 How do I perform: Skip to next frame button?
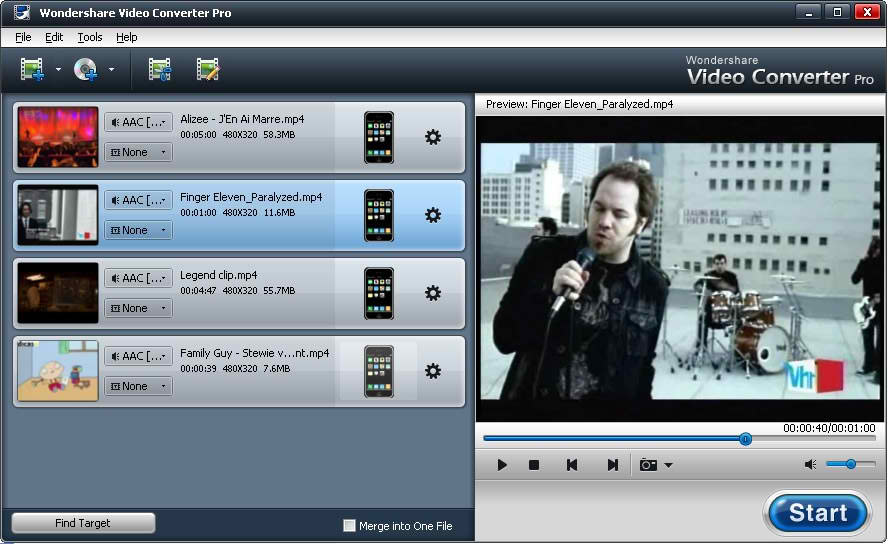(612, 465)
